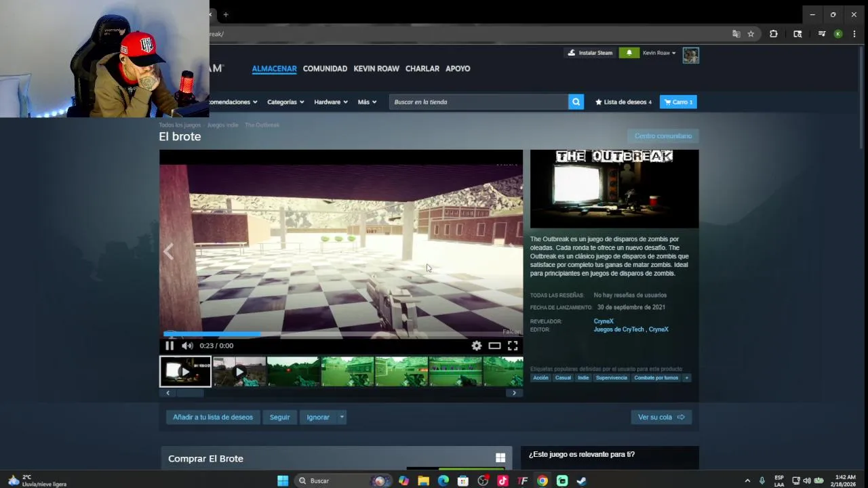Viewport: 868px width, 488px height.
Task: Open Lista de deseos wishlist
Action: pos(623,102)
